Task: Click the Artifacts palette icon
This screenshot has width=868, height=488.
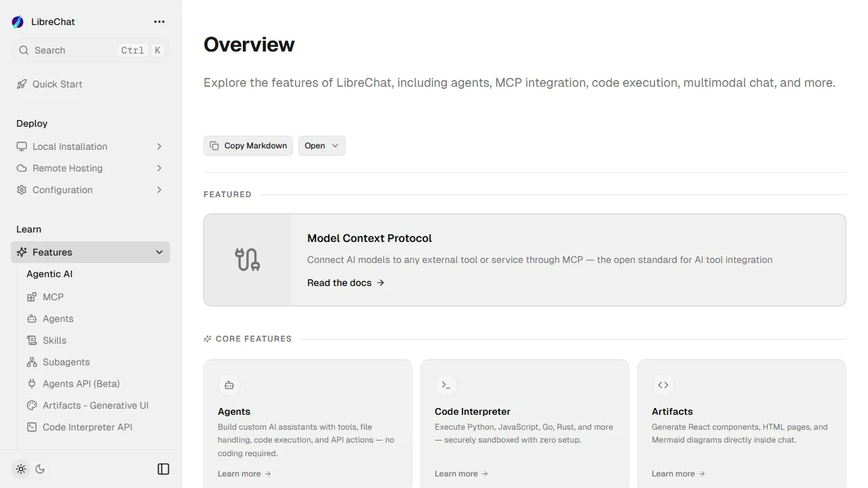Action: (x=32, y=405)
